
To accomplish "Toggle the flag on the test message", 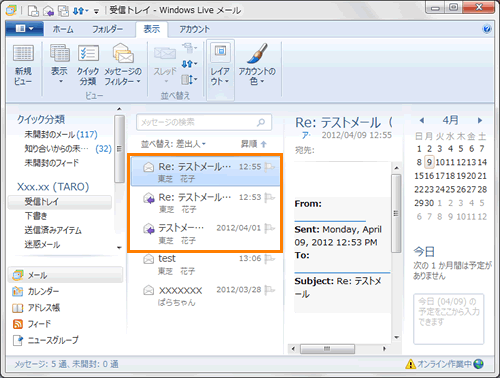I will 269,259.
